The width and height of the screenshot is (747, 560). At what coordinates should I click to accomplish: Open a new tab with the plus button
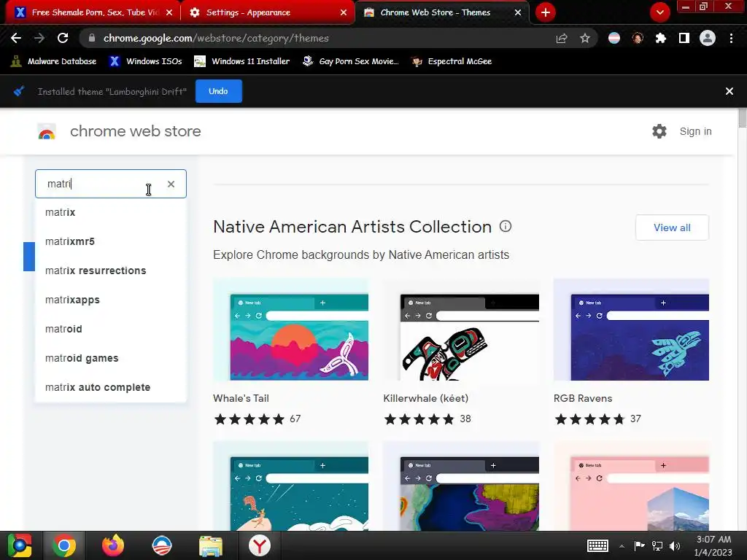point(546,12)
